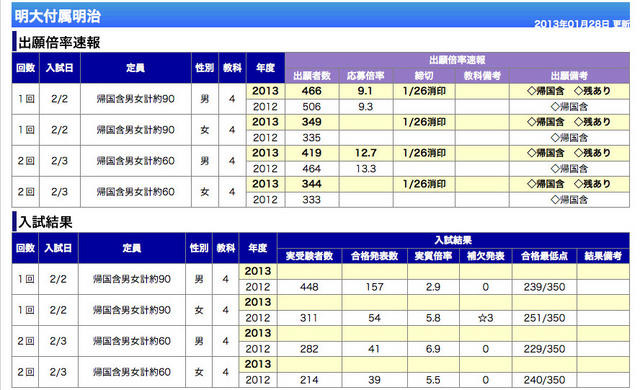Viewport: 640px width, 390px height.
Task: Click examinee count 214
Action: (309, 380)
